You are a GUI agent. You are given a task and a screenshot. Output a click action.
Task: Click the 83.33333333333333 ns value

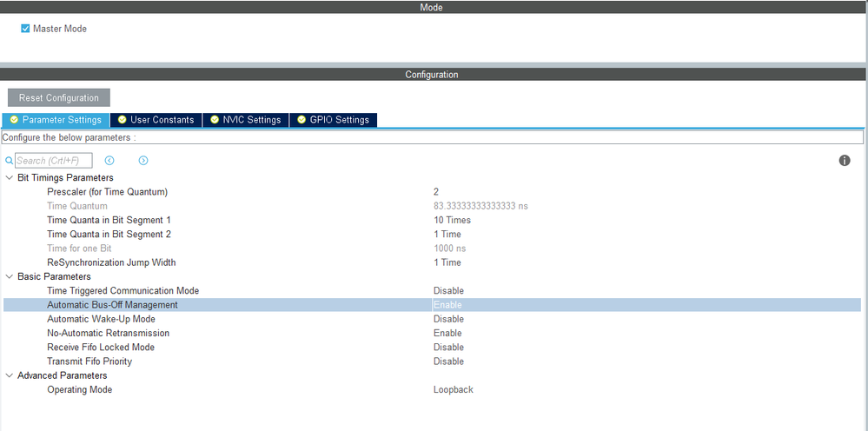click(480, 206)
